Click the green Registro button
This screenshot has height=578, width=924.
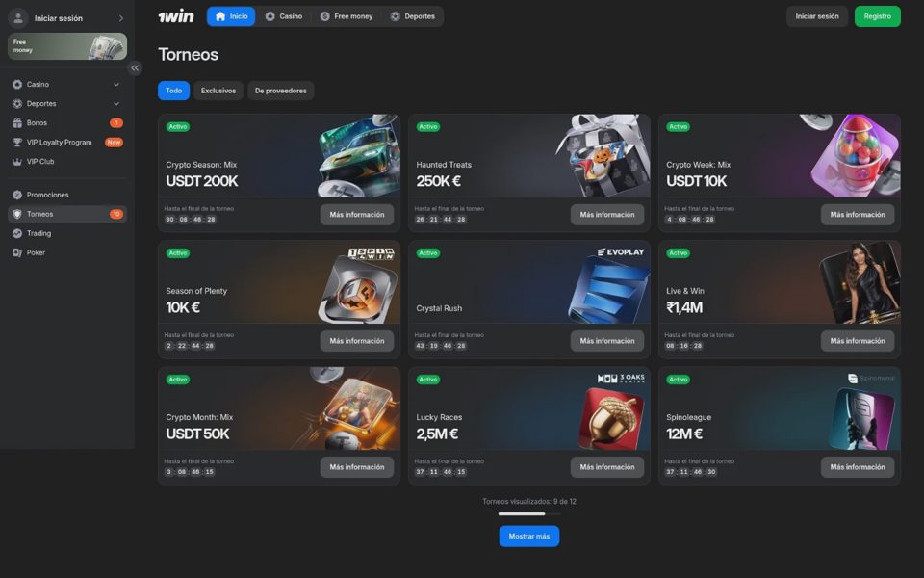[878, 16]
